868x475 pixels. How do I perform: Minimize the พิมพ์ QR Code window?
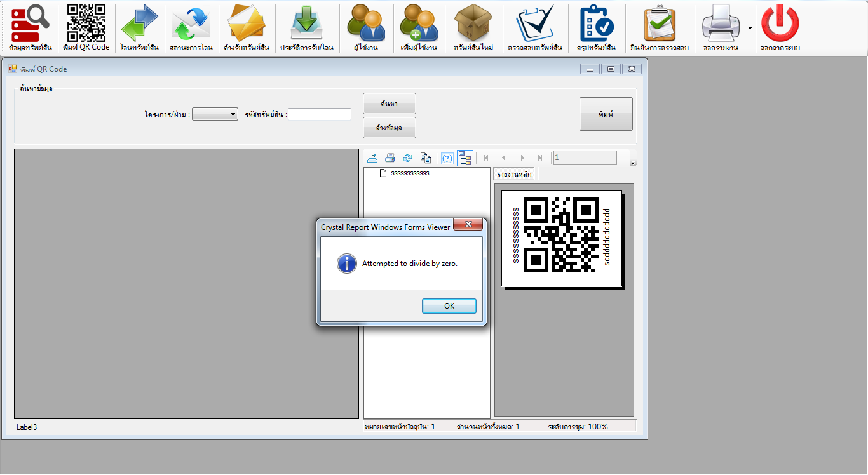tap(590, 69)
